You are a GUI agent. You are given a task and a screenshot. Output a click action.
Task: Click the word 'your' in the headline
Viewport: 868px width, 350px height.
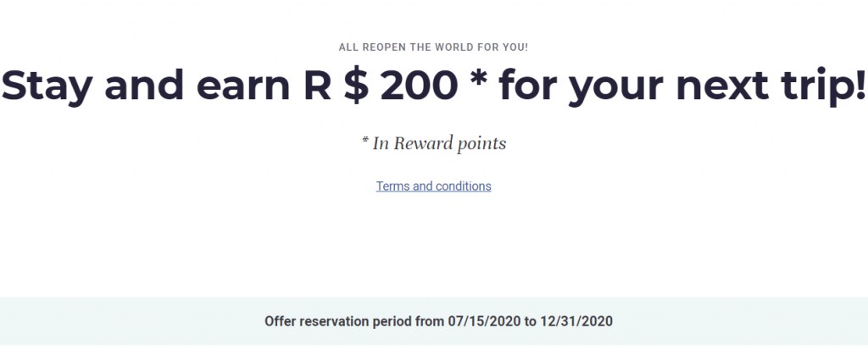point(616,89)
